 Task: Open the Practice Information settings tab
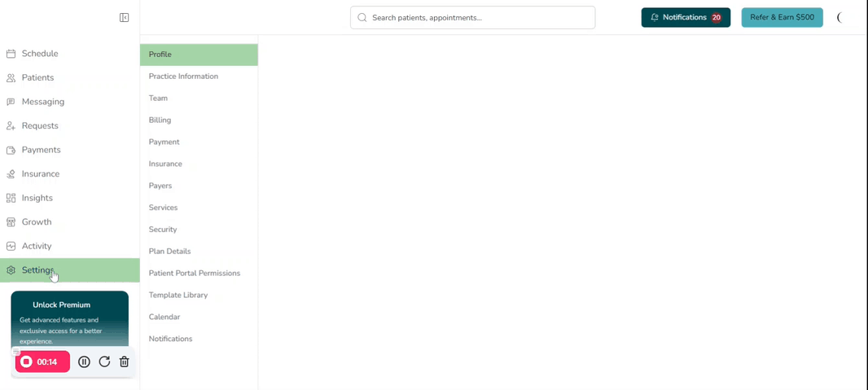[x=183, y=77]
